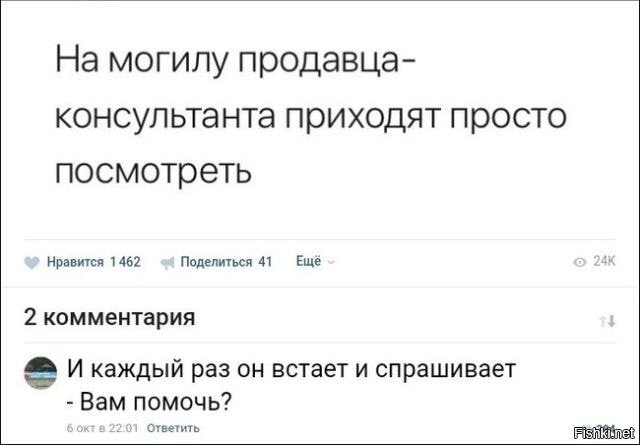640x445 pixels.
Task: Click the 1462 likes count
Action: [x=124, y=263]
